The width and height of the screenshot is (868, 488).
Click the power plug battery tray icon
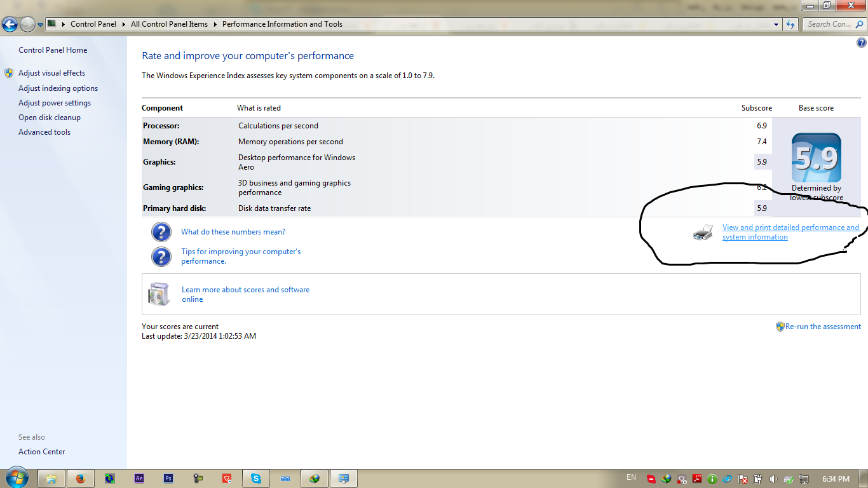(x=758, y=479)
